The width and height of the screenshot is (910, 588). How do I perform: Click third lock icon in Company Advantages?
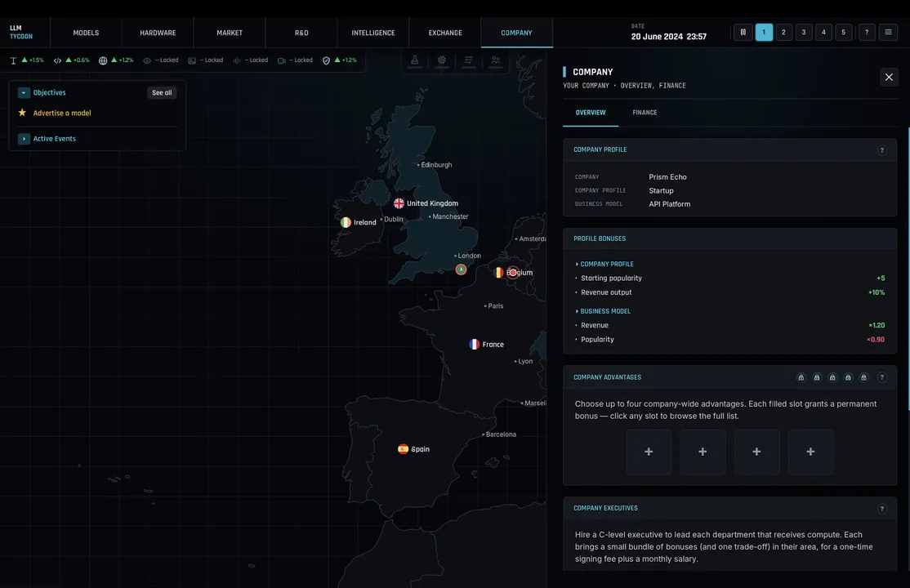[832, 377]
